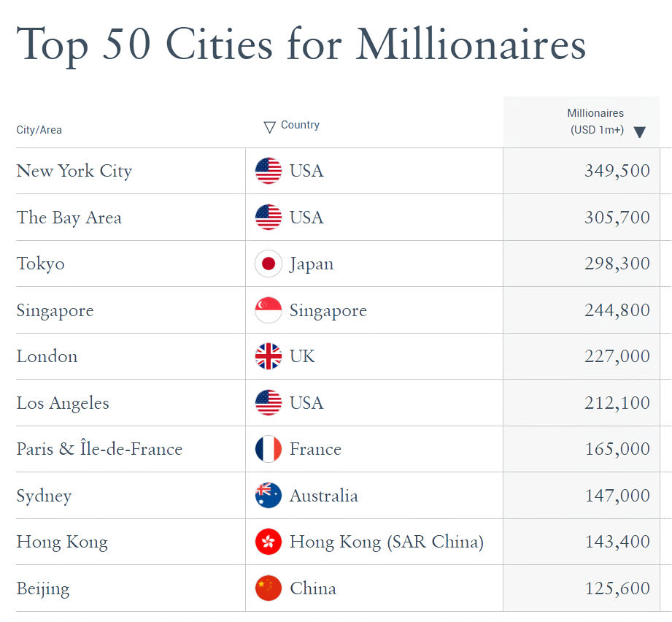Click the Japan flag icon in Tokyo row

[268, 264]
